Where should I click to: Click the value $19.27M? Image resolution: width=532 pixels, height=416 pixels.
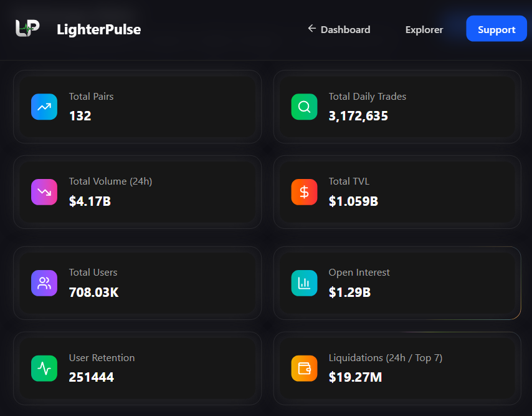(356, 377)
